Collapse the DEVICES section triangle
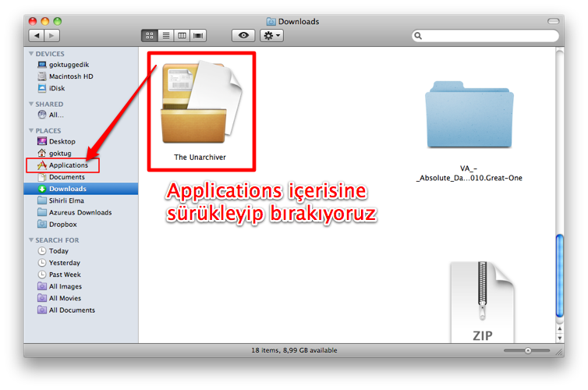 (31, 54)
